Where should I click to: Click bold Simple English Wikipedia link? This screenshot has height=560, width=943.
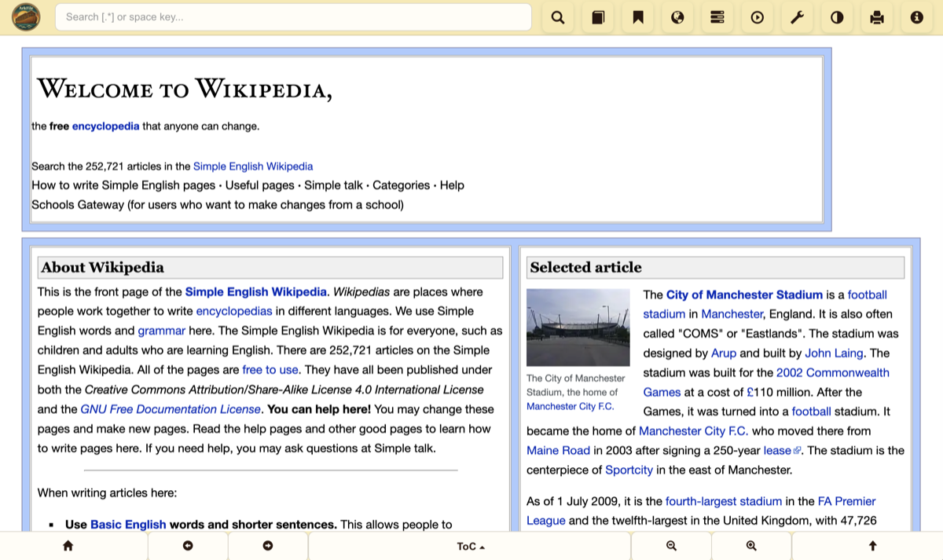(x=256, y=291)
